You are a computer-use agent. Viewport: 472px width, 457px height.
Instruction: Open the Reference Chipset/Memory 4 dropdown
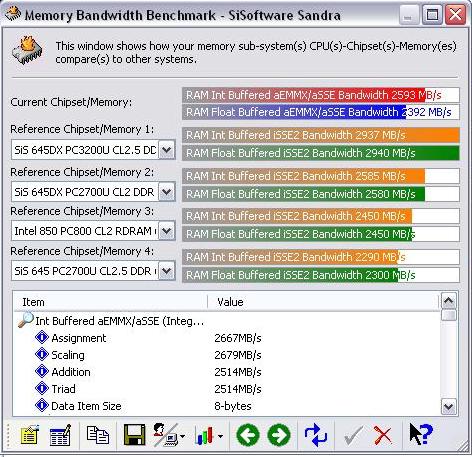[166, 271]
